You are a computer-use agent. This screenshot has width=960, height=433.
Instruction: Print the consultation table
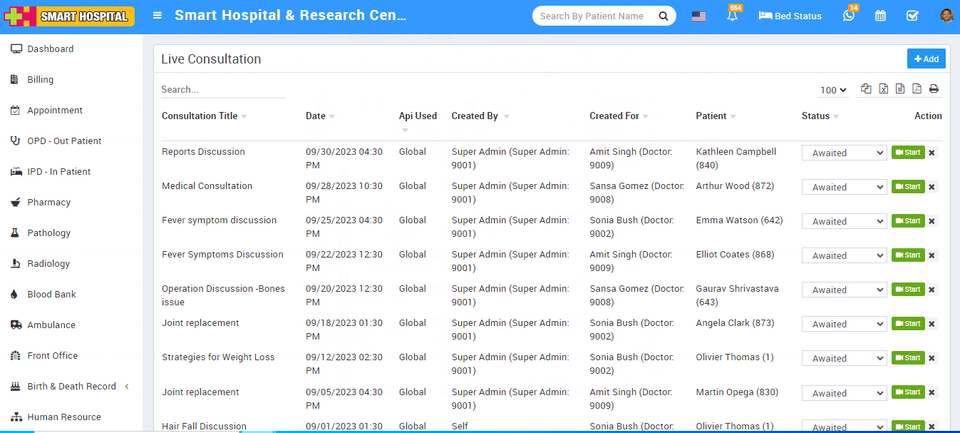[x=934, y=89]
